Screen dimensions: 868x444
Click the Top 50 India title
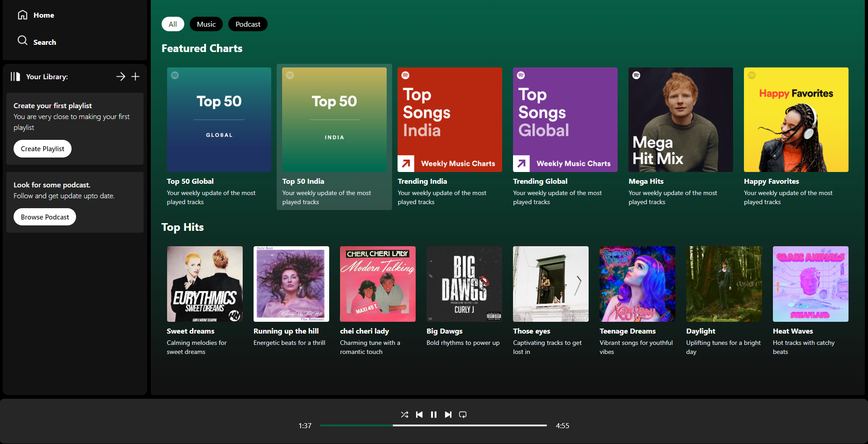(303, 181)
